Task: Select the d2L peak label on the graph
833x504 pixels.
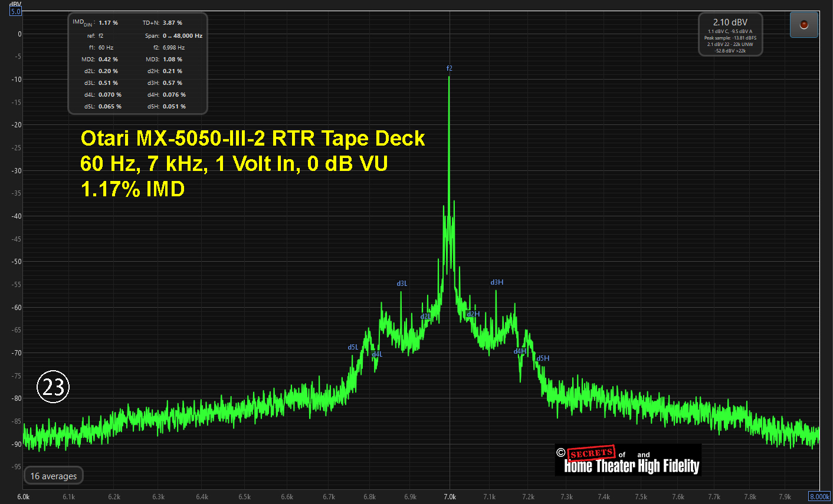Action: pos(425,317)
